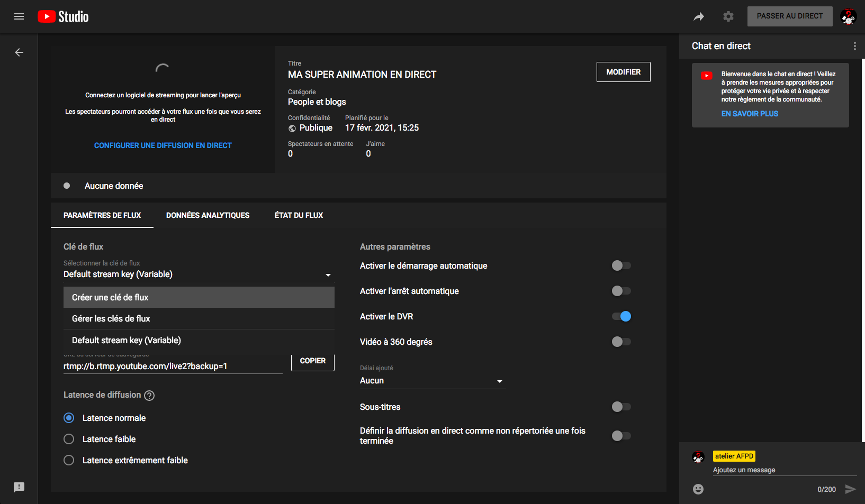This screenshot has height=504, width=865.
Task: Switch to the État du flux tab
Action: [x=299, y=215]
